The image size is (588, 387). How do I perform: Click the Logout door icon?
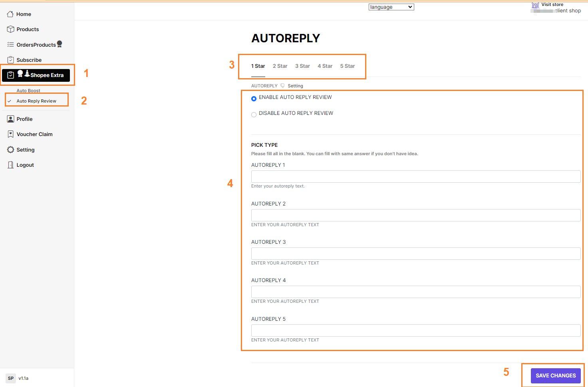point(10,165)
